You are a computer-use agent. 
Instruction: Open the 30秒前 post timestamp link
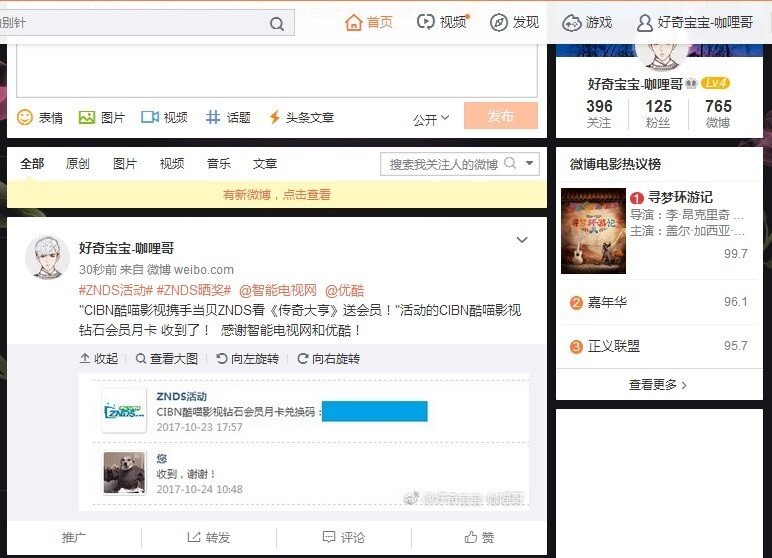coord(98,269)
